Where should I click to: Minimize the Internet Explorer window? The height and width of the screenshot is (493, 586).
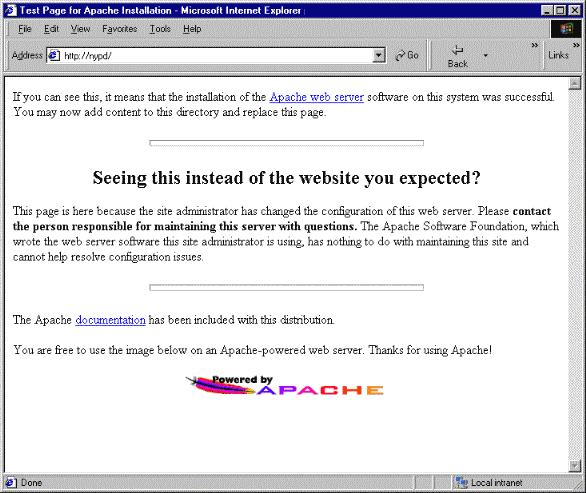click(547, 10)
